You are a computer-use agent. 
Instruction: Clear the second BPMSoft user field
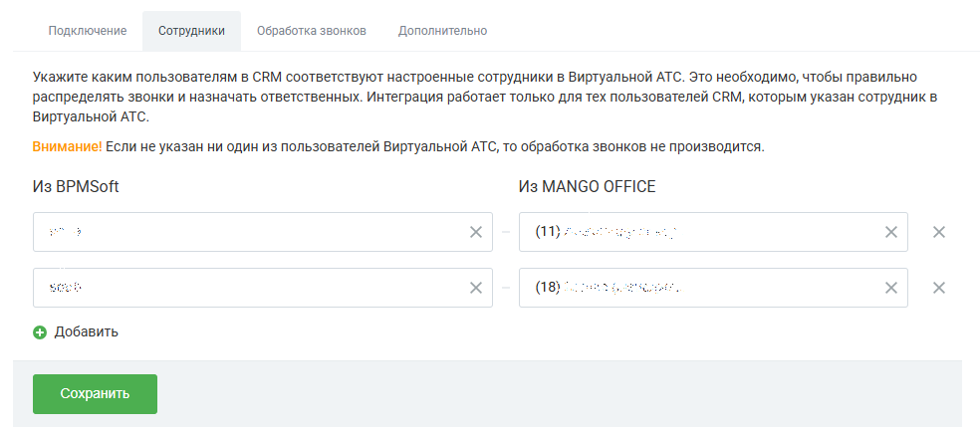pyautogui.click(x=476, y=288)
